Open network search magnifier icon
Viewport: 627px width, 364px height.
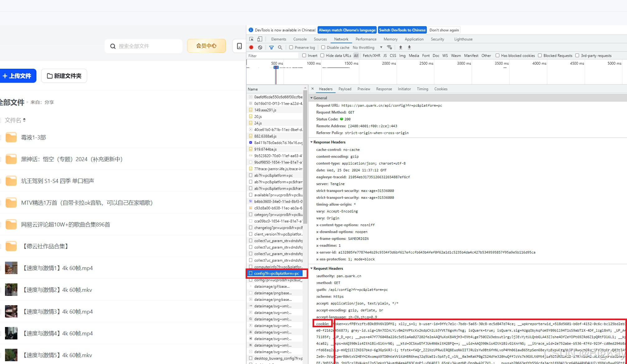coord(280,47)
